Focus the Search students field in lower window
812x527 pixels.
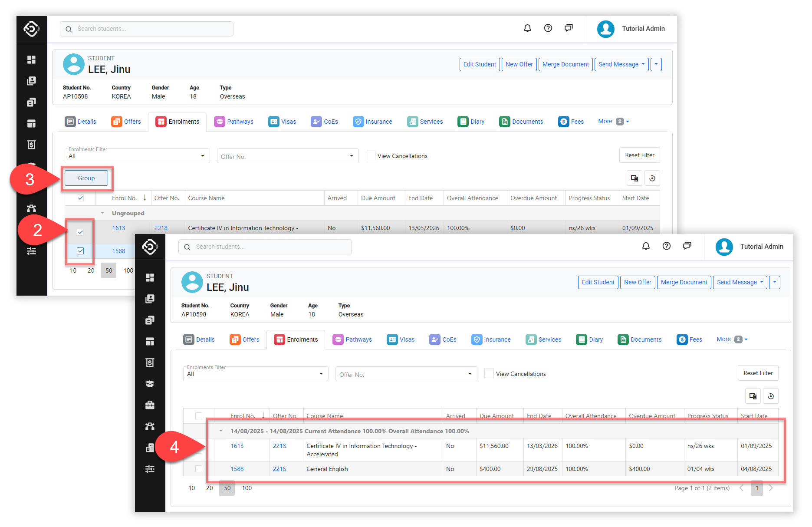coord(265,247)
